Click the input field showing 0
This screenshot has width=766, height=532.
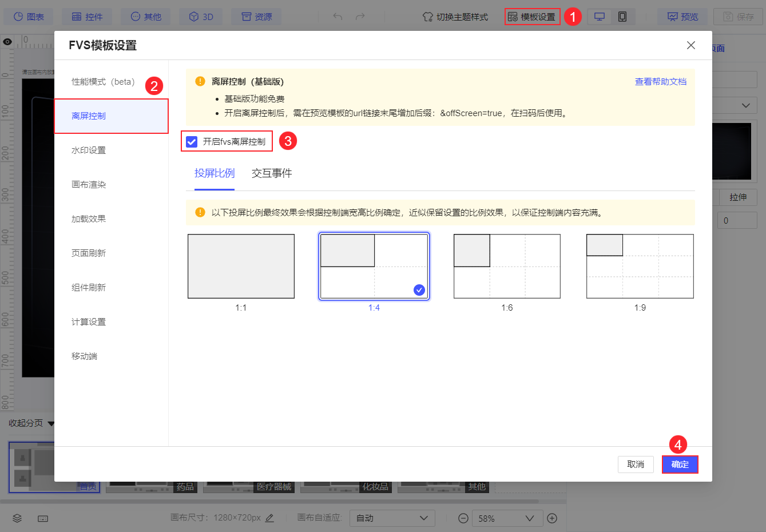(738, 221)
